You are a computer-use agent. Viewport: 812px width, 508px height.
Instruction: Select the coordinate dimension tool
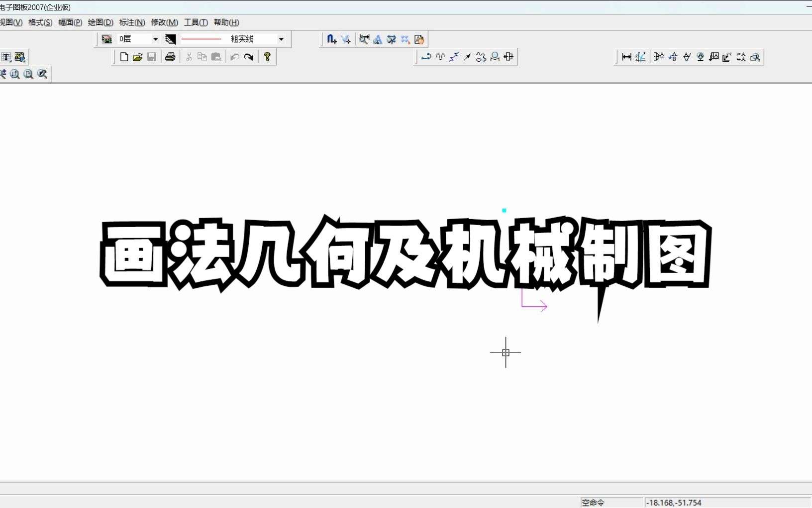[641, 57]
